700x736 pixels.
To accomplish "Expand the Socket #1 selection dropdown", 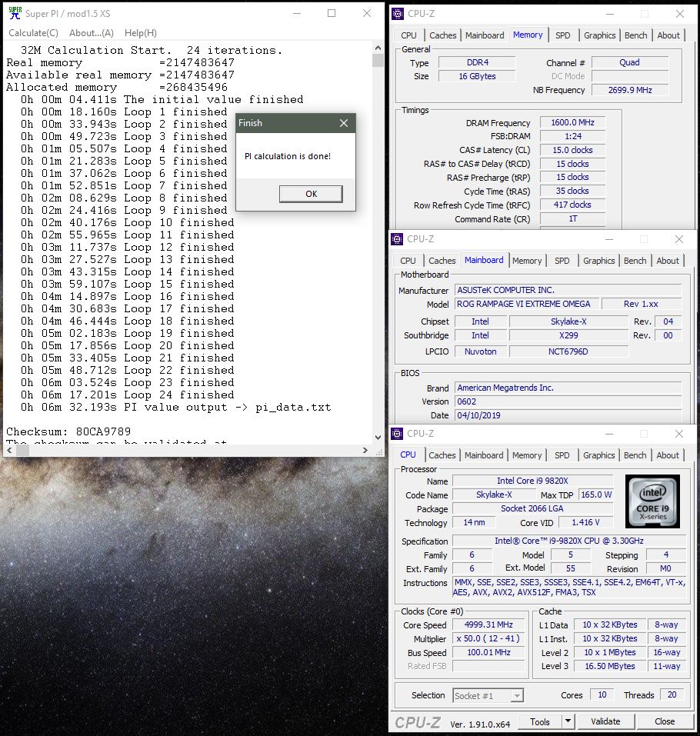I will (x=517, y=696).
